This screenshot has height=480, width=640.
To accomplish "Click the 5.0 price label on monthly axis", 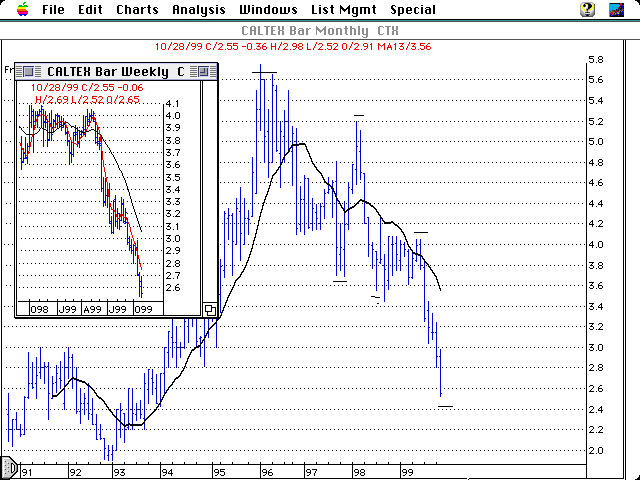I will [x=596, y=142].
